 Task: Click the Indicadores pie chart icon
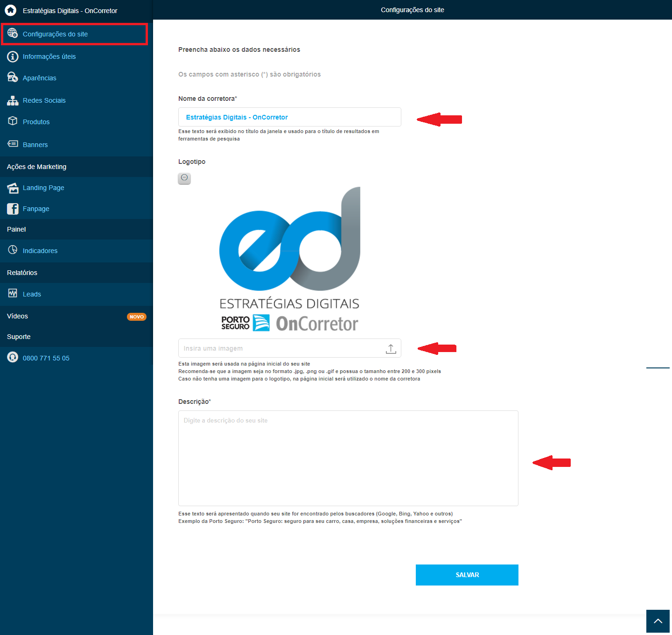click(13, 250)
